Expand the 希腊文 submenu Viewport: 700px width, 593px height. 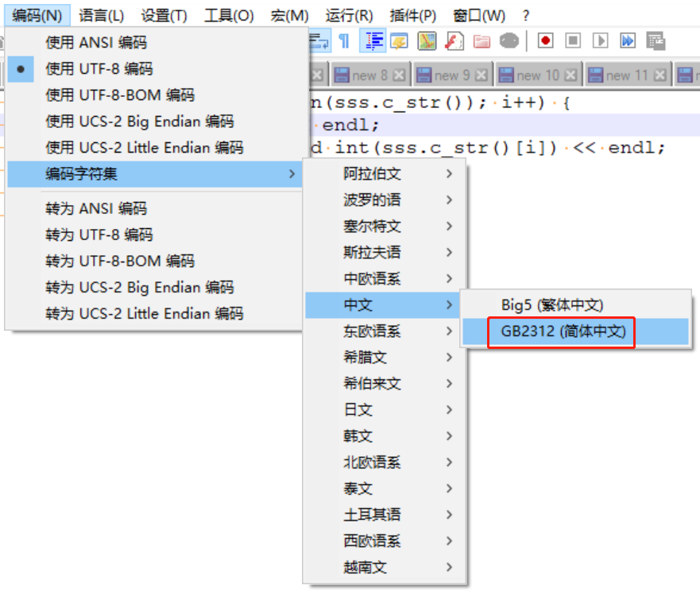[x=384, y=357]
